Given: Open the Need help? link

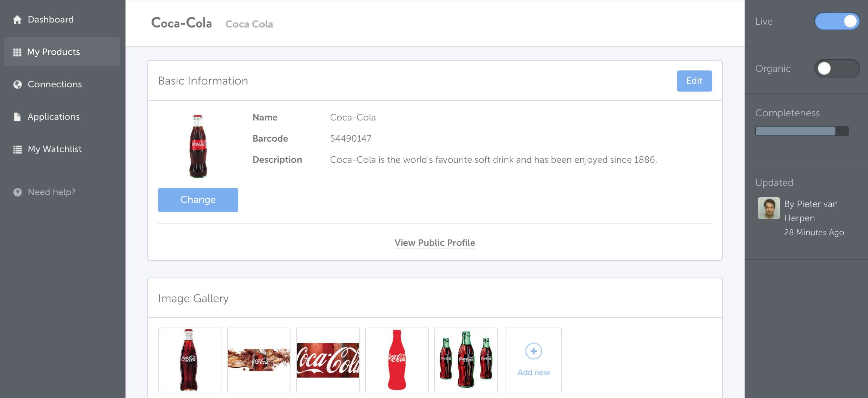Looking at the screenshot, I should 51,192.
